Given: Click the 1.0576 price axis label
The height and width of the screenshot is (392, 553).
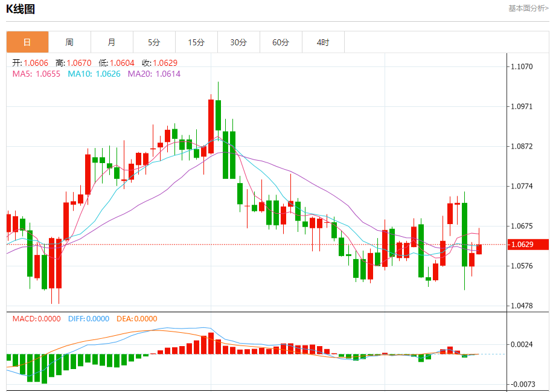Looking at the screenshot, I should (x=522, y=266).
